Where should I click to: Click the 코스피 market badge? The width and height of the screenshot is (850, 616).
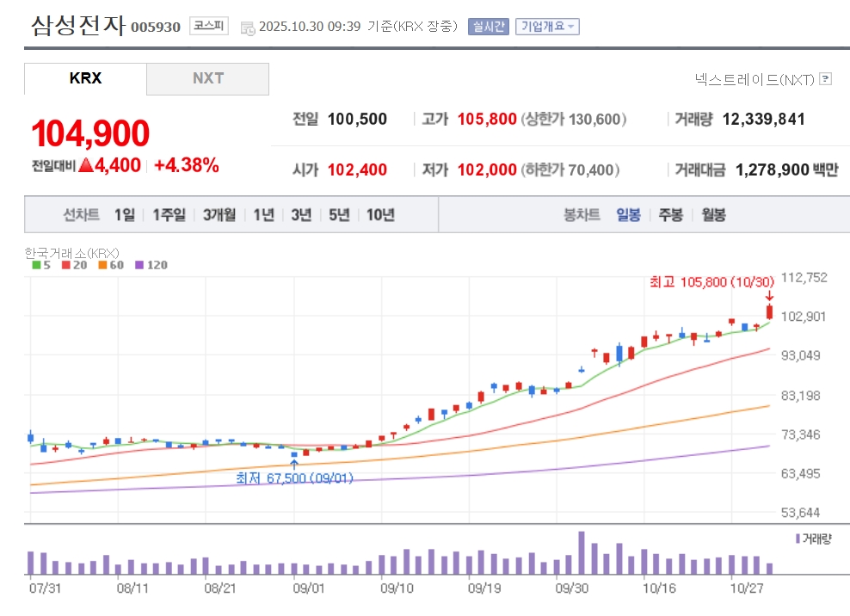pos(209,27)
